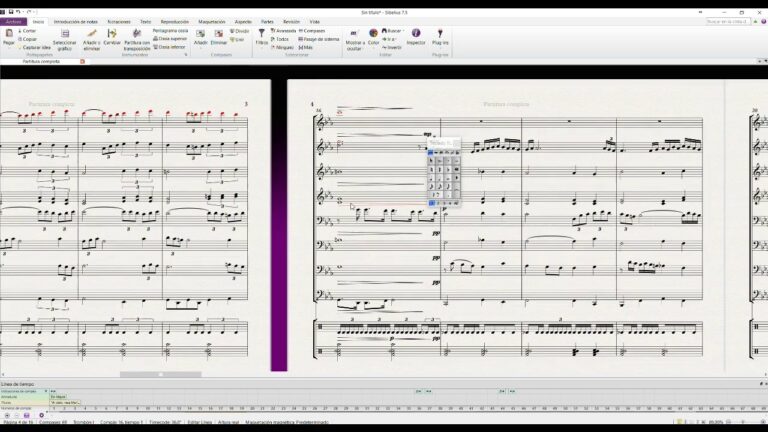Switch to Introducción de notas tab
The image size is (768, 432).
(75, 22)
